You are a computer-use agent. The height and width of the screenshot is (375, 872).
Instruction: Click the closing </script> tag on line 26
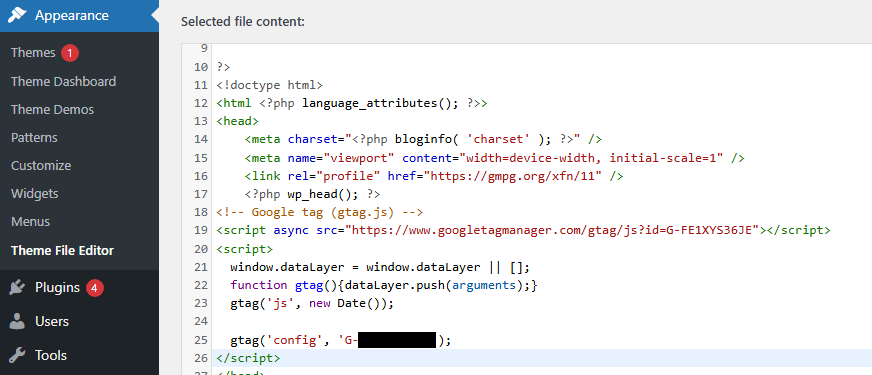click(249, 358)
